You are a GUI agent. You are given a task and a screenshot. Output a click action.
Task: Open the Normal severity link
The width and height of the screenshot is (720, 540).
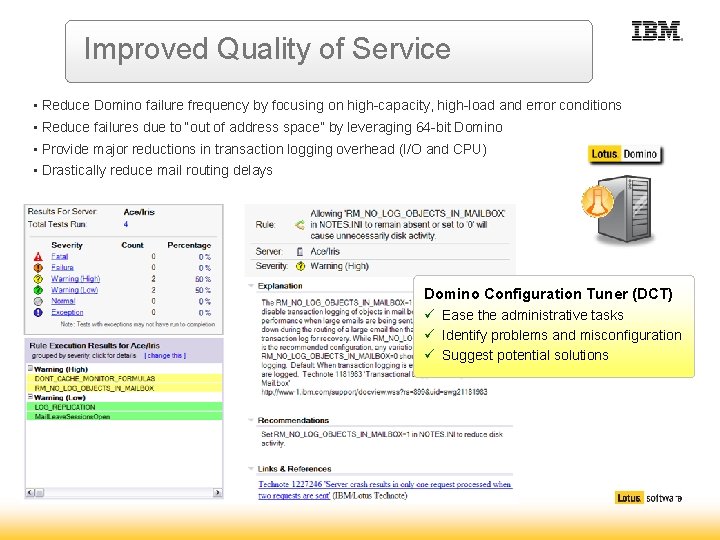(x=63, y=301)
